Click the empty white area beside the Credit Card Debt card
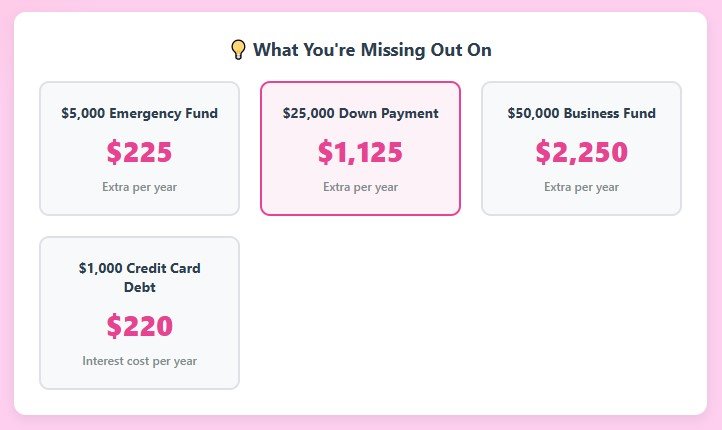The height and width of the screenshot is (430, 722). [x=470, y=313]
